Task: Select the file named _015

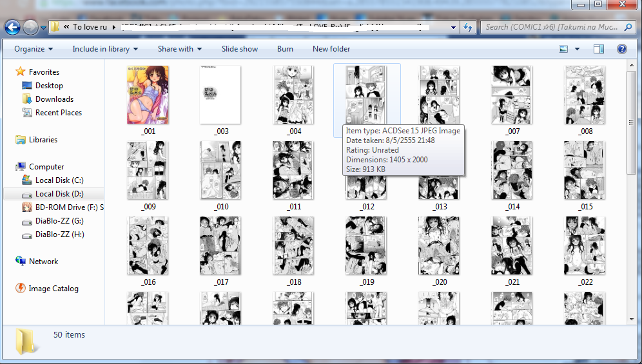Action: pos(585,176)
